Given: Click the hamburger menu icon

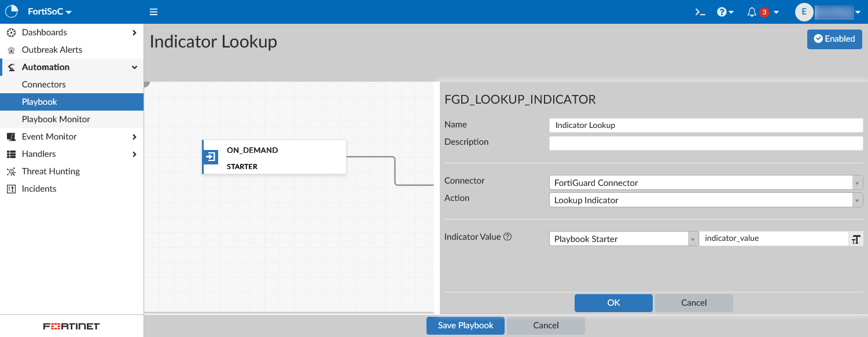Looking at the screenshot, I should pos(153,12).
